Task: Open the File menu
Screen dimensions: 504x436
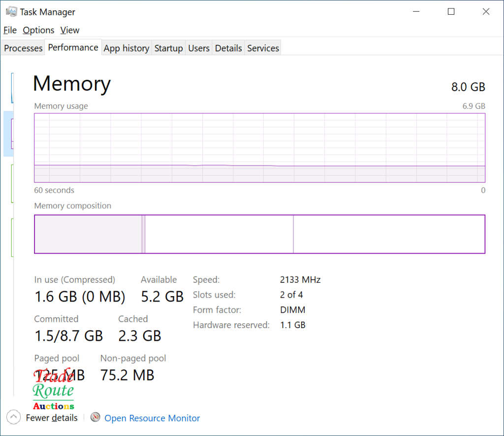Action: pyautogui.click(x=10, y=30)
